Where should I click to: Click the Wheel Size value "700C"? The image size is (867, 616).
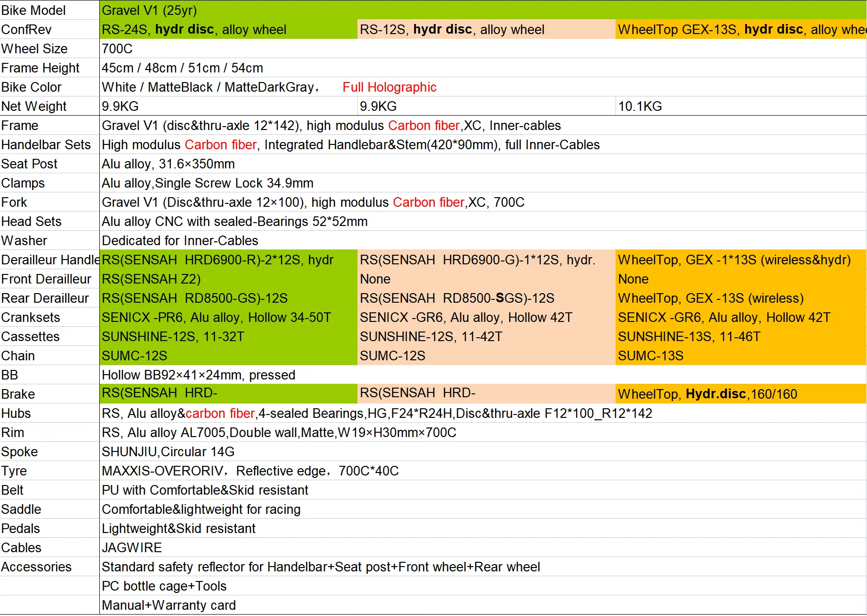[x=483, y=48]
